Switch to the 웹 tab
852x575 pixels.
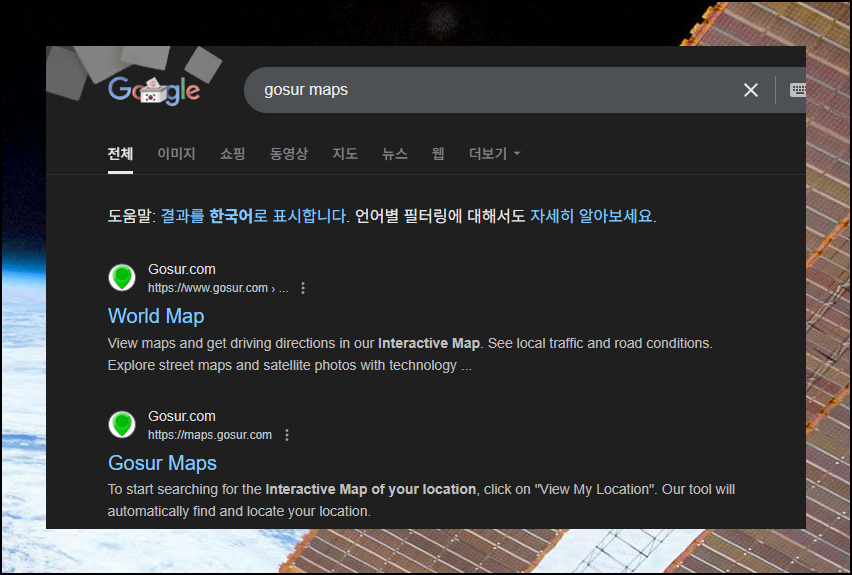pyautogui.click(x=438, y=154)
